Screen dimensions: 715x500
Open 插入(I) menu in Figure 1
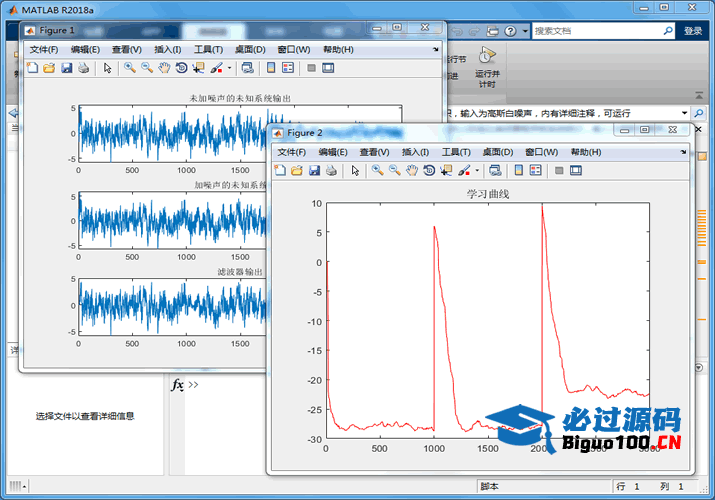pyautogui.click(x=168, y=50)
